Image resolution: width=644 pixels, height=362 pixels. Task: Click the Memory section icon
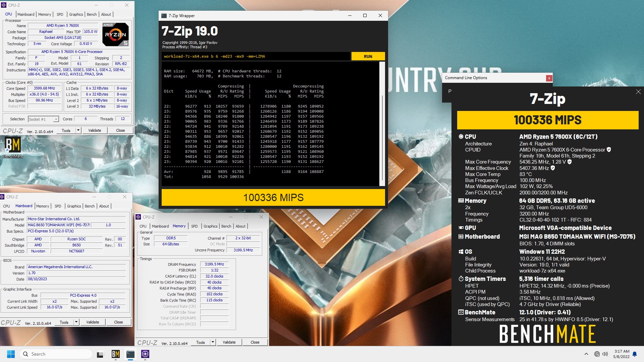pyautogui.click(x=461, y=201)
